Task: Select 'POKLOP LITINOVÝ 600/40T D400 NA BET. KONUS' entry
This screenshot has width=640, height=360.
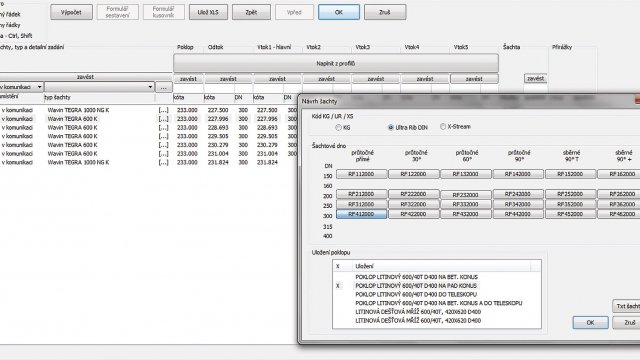Action: 416,277
